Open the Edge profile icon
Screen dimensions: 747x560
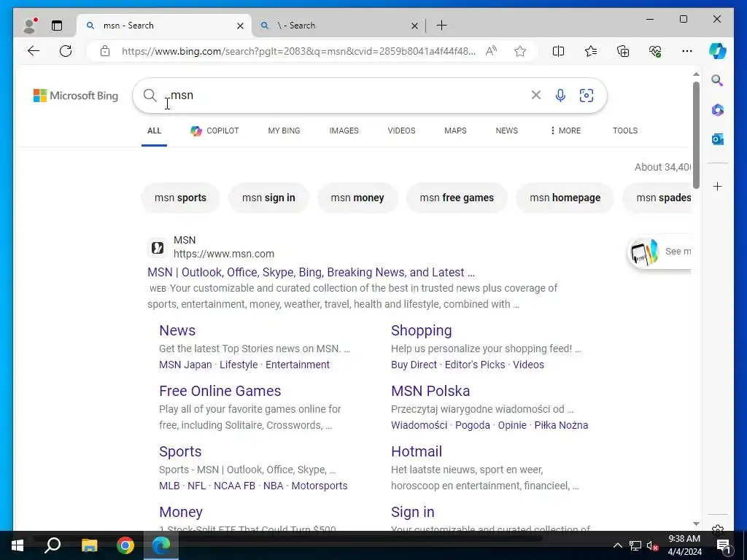coord(29,26)
